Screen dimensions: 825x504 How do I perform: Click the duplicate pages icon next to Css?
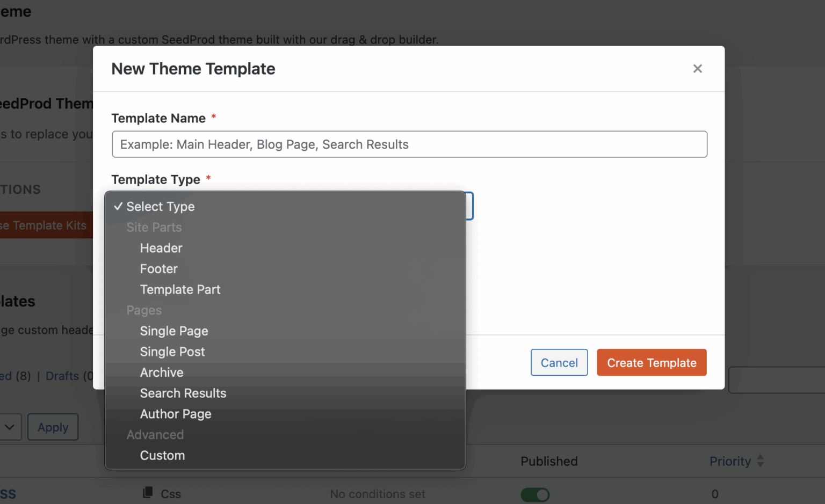(x=147, y=493)
